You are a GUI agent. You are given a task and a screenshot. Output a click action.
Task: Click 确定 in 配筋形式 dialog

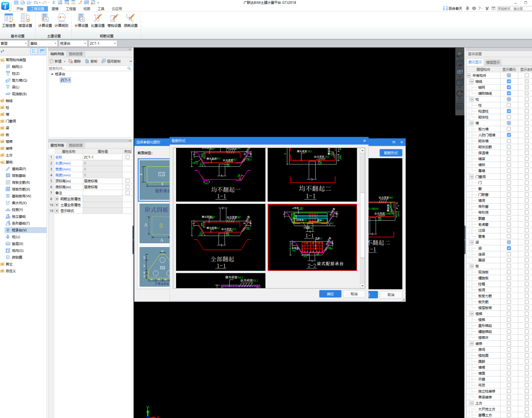click(x=330, y=294)
